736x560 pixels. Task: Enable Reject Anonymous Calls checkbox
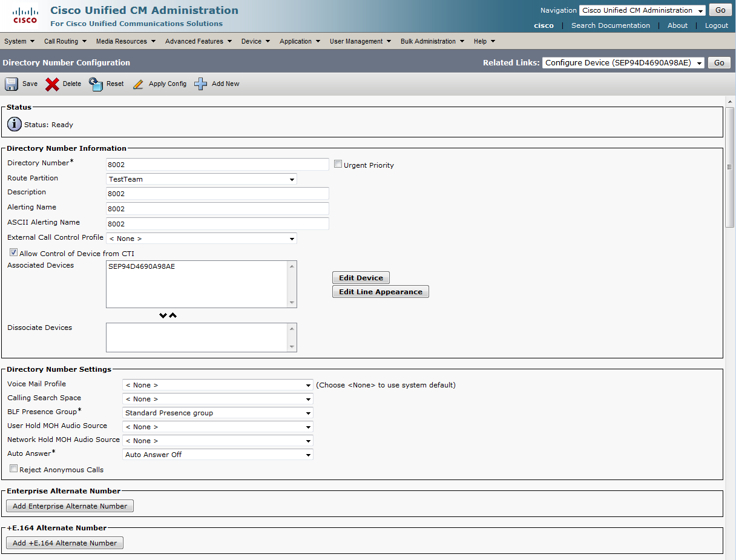[x=13, y=469]
